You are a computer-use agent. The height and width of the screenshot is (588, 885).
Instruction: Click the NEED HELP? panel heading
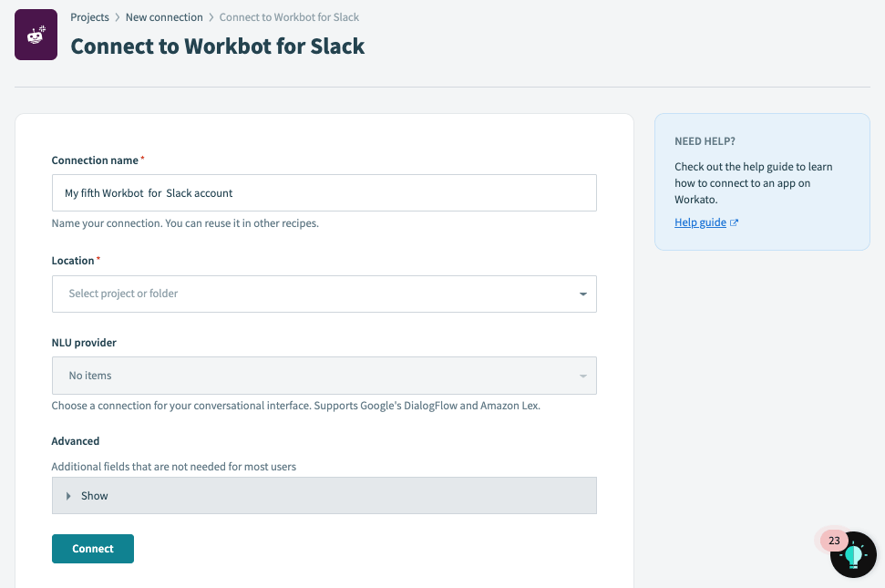click(x=705, y=141)
